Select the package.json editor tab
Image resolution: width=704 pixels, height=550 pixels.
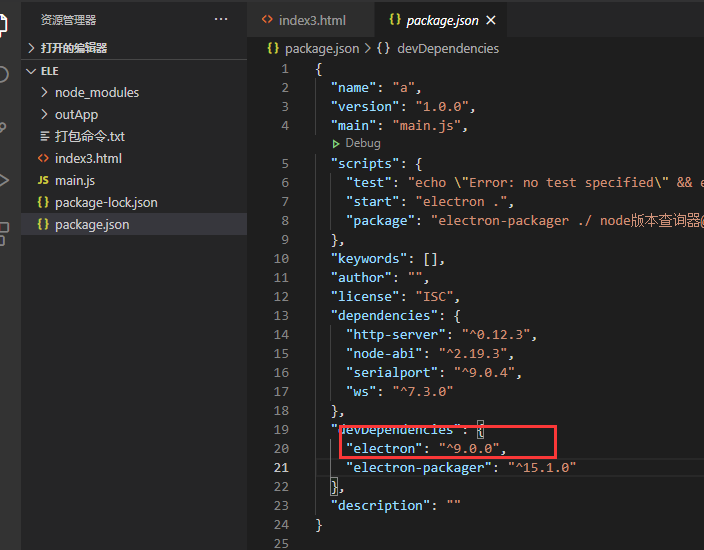point(442,20)
